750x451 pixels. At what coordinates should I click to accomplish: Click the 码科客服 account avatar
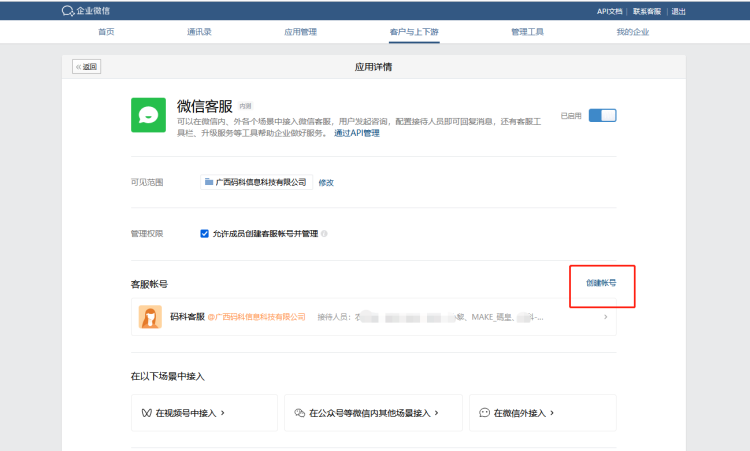tap(150, 317)
